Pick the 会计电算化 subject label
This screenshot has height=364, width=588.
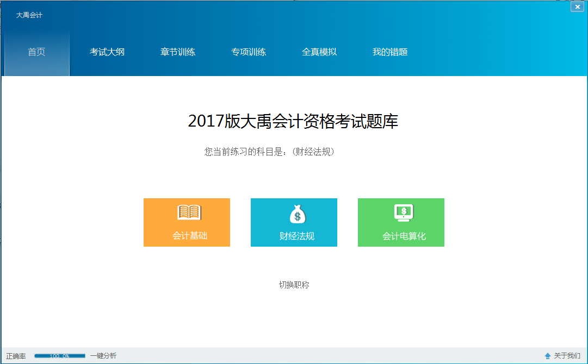pyautogui.click(x=404, y=236)
